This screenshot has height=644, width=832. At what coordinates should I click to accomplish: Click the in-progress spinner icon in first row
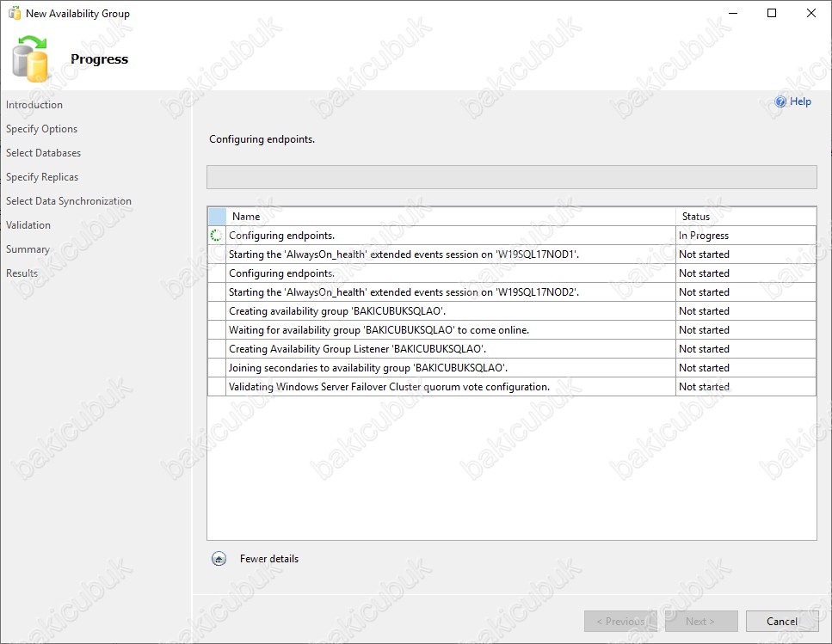[x=217, y=236]
